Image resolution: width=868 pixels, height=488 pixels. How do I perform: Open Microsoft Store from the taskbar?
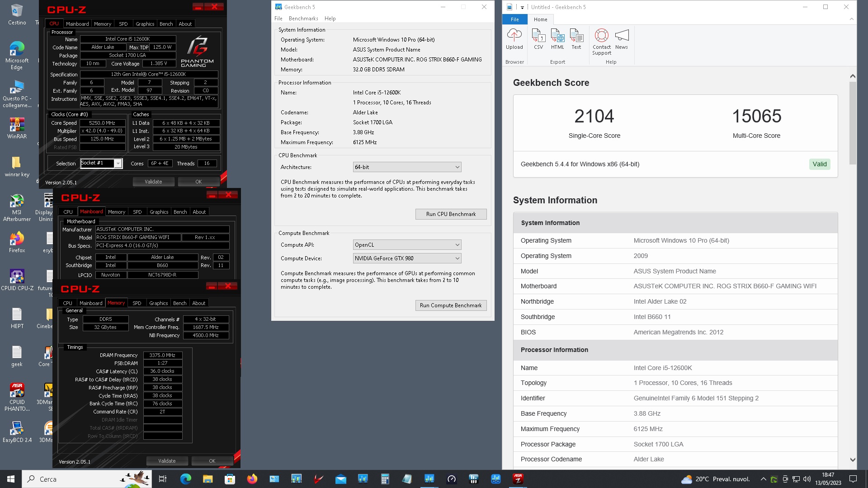coord(230,479)
